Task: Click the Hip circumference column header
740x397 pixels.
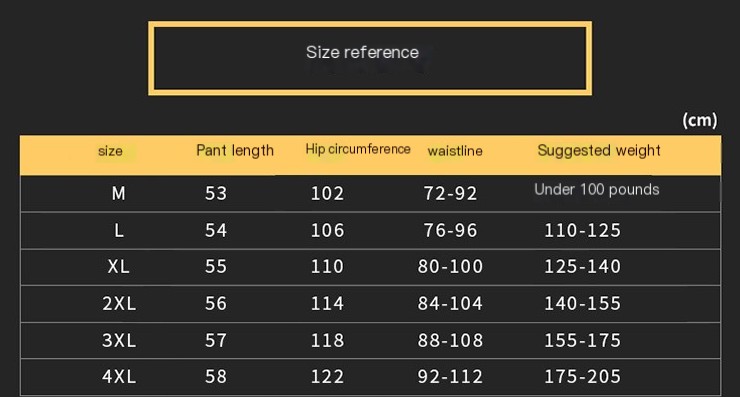Action: point(358,149)
